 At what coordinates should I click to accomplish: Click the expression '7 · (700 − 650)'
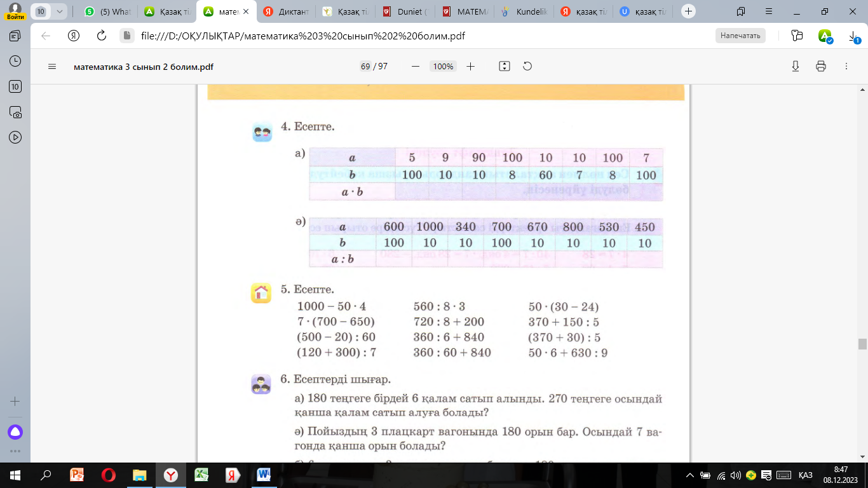336,322
